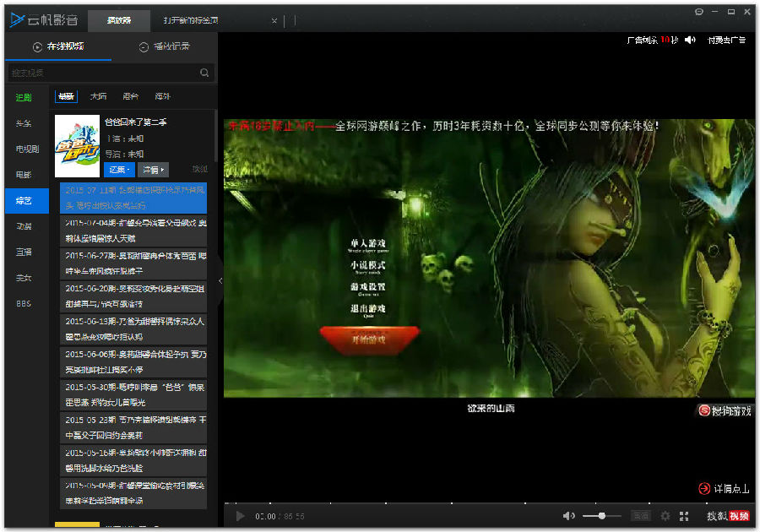Play the 2015-06-06 episode
Viewport: 760px width, 532px height.
[x=133, y=362]
